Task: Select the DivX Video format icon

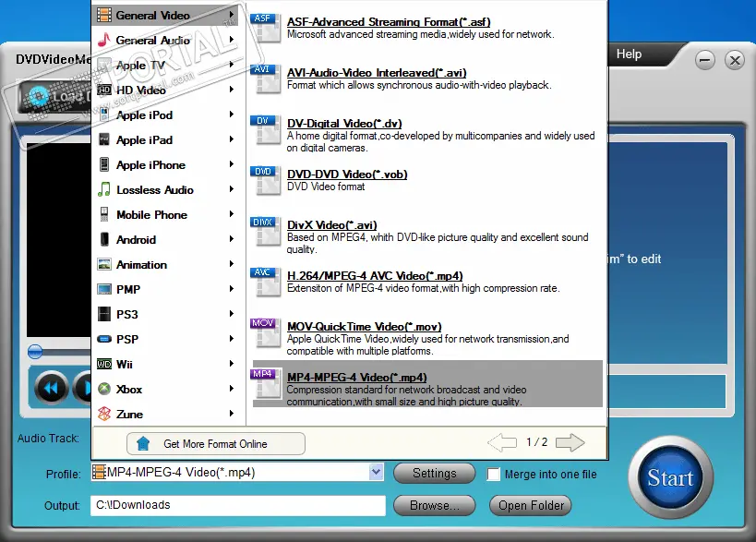Action: 264,233
